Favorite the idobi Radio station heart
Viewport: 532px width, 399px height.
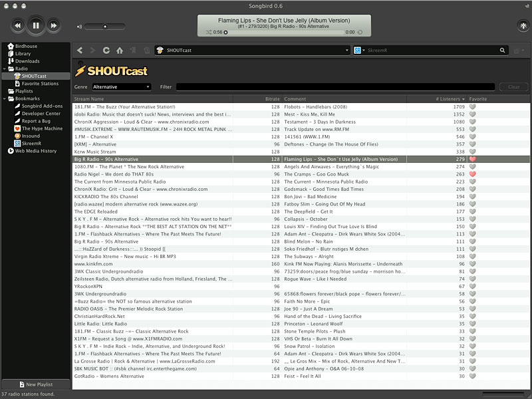coord(472,114)
